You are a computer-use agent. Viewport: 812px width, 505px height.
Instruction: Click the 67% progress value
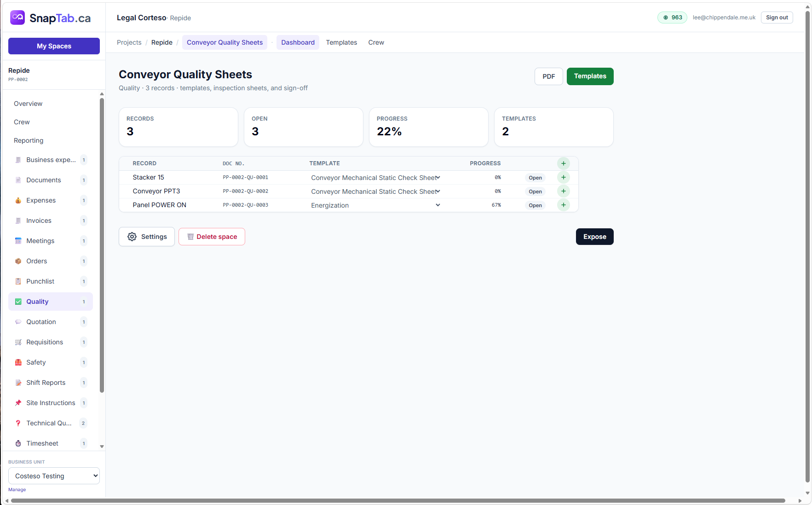(496, 205)
